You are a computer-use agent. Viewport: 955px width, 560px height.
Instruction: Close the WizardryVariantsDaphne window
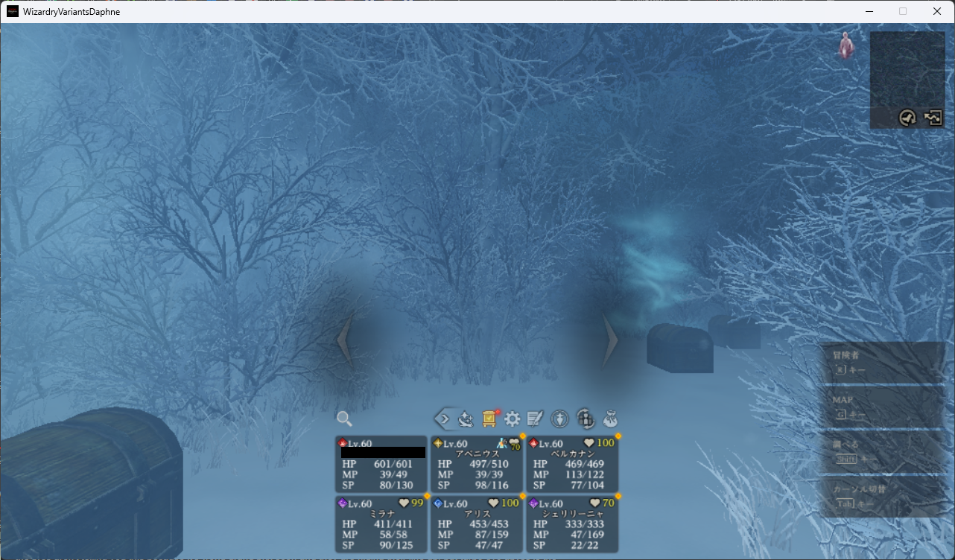tap(937, 11)
